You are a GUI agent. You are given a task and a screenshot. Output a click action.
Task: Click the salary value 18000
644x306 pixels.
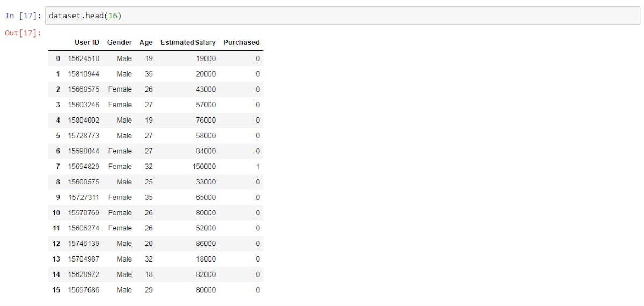pos(206,259)
